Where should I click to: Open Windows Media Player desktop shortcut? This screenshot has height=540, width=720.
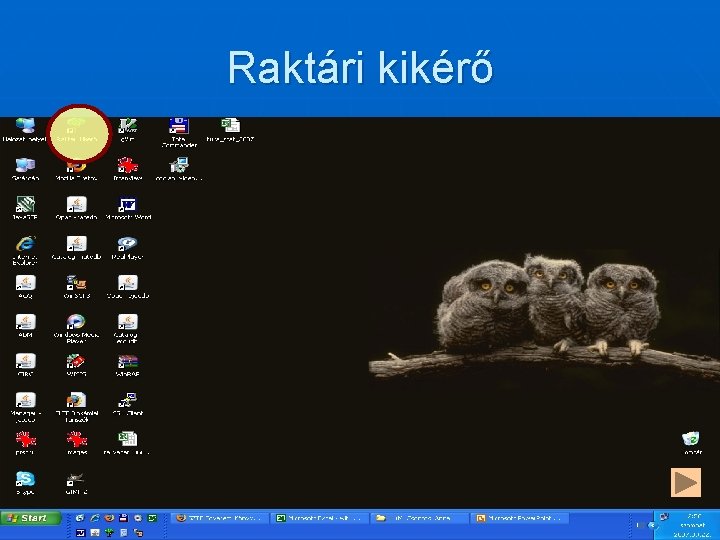[x=76, y=328]
